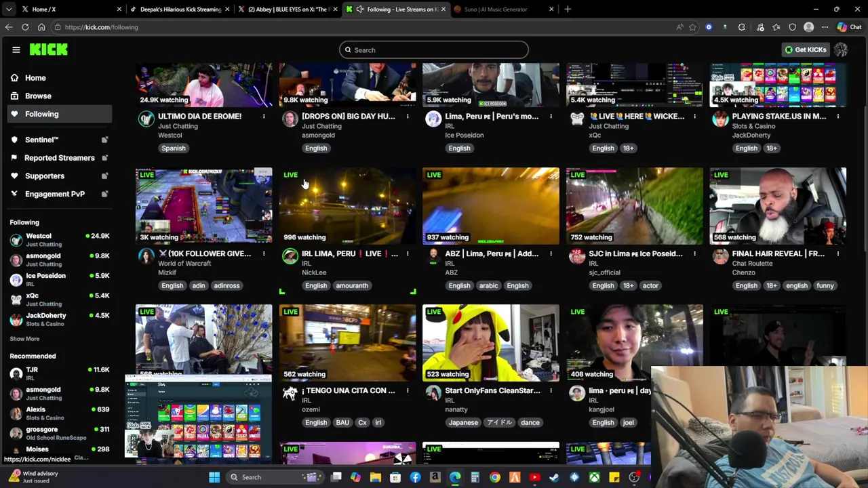Open browser tab list dropdown arrow

8,9
